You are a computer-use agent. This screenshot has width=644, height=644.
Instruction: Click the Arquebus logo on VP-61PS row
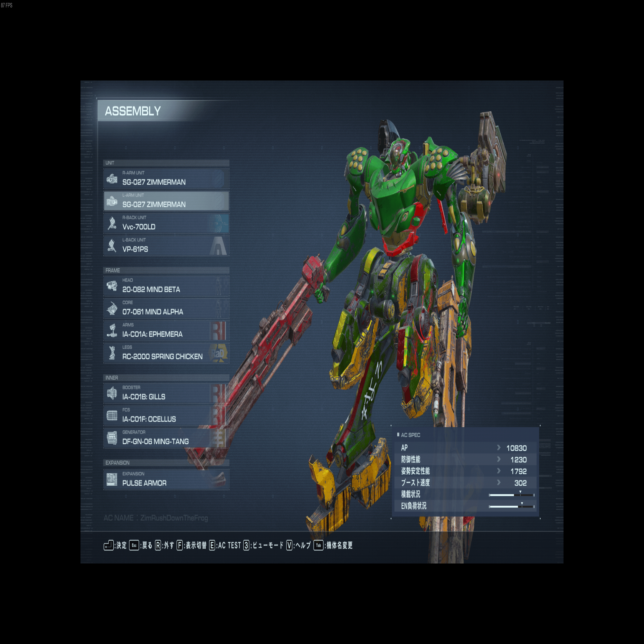coord(219,246)
